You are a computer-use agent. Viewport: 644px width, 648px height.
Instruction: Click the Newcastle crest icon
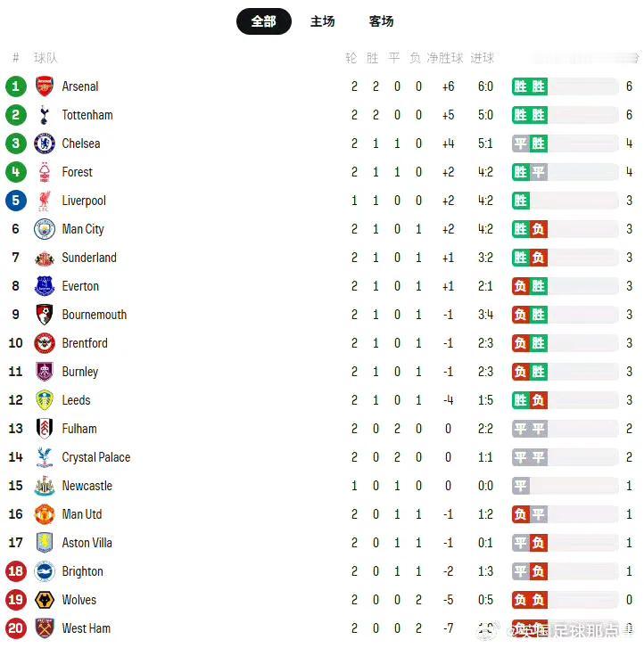point(45,486)
